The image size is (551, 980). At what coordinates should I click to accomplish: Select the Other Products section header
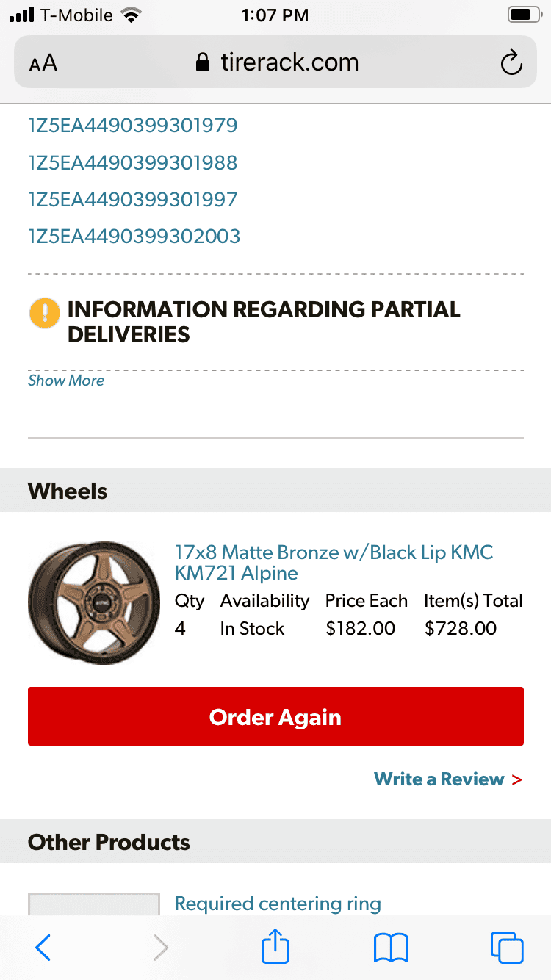108,842
